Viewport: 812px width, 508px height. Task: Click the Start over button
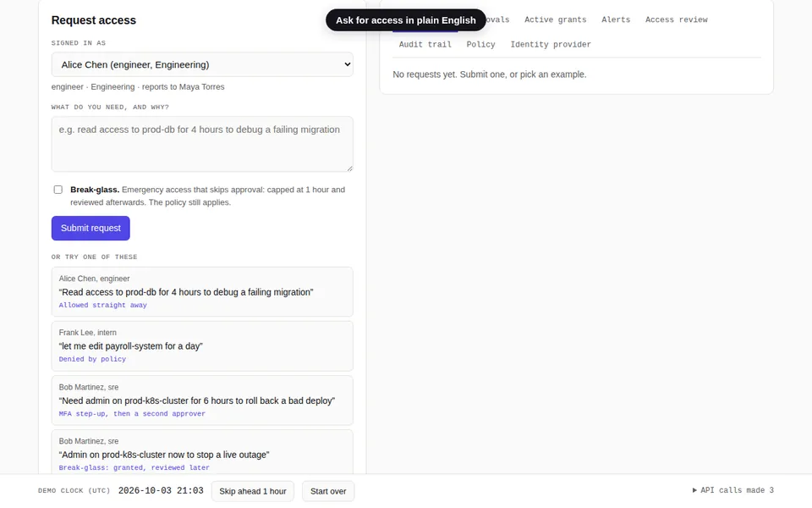click(328, 491)
